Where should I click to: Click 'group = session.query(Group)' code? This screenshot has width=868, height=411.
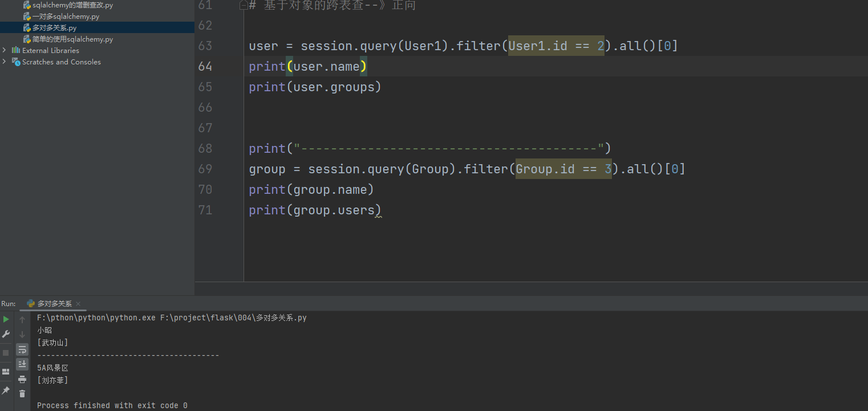(x=352, y=169)
